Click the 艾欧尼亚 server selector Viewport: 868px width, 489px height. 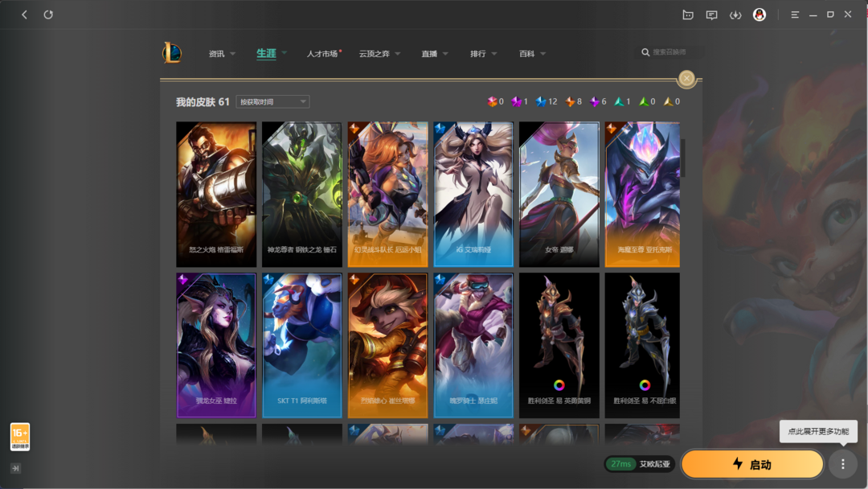(655, 464)
